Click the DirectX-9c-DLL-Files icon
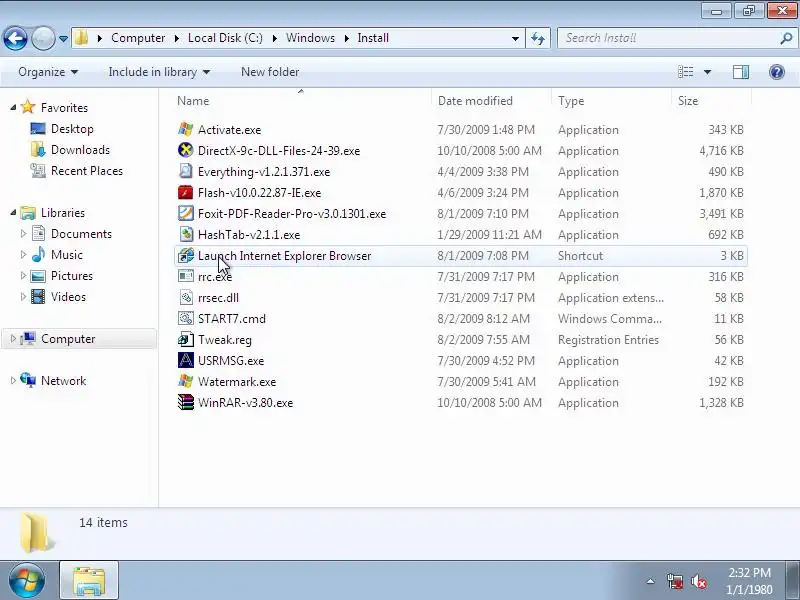 186,150
